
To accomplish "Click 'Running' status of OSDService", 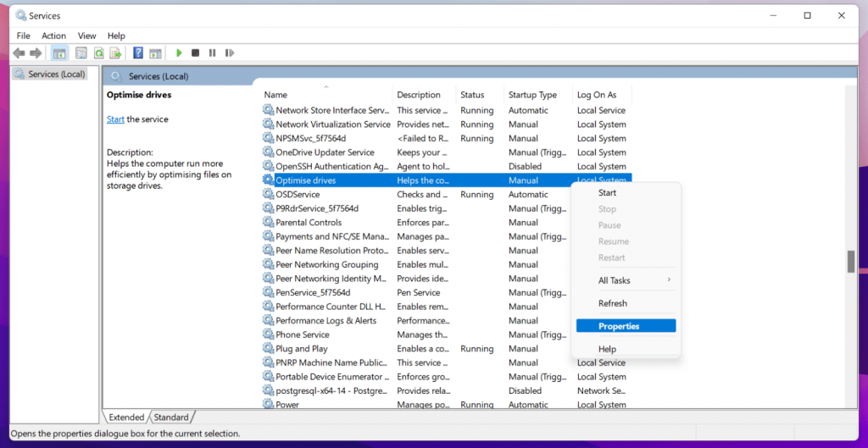I will [x=476, y=194].
